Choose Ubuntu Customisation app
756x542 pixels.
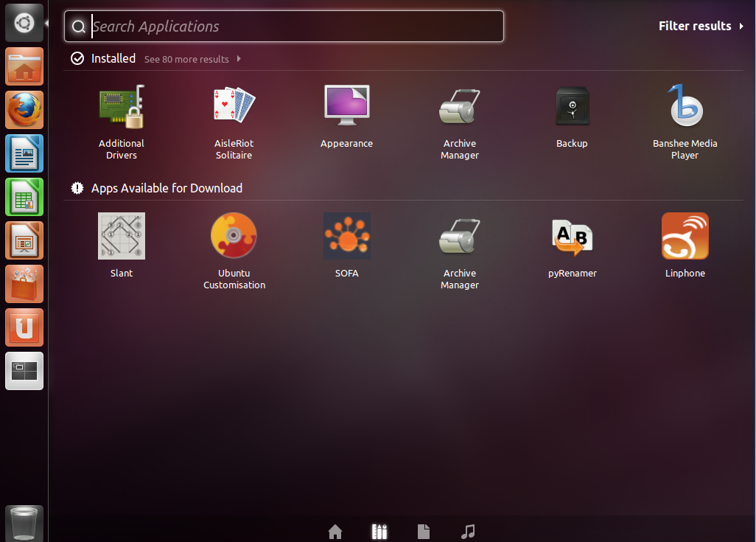point(234,235)
